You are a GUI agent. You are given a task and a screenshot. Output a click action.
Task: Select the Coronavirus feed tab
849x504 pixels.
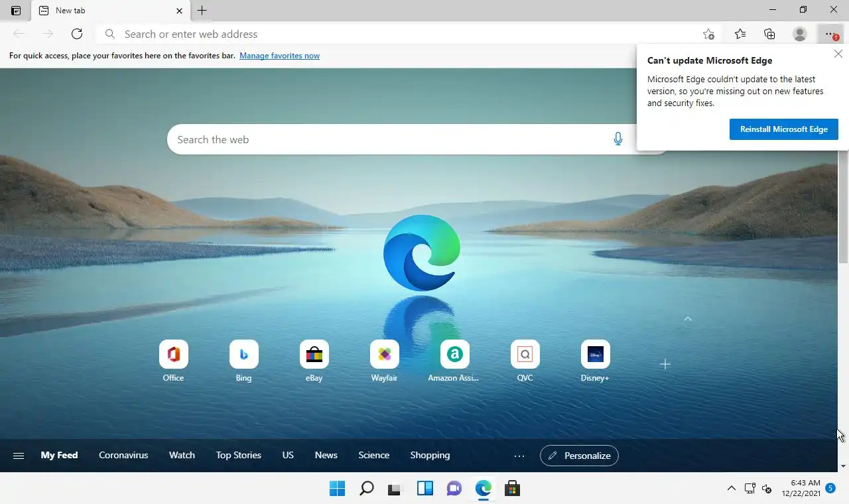[x=123, y=456]
